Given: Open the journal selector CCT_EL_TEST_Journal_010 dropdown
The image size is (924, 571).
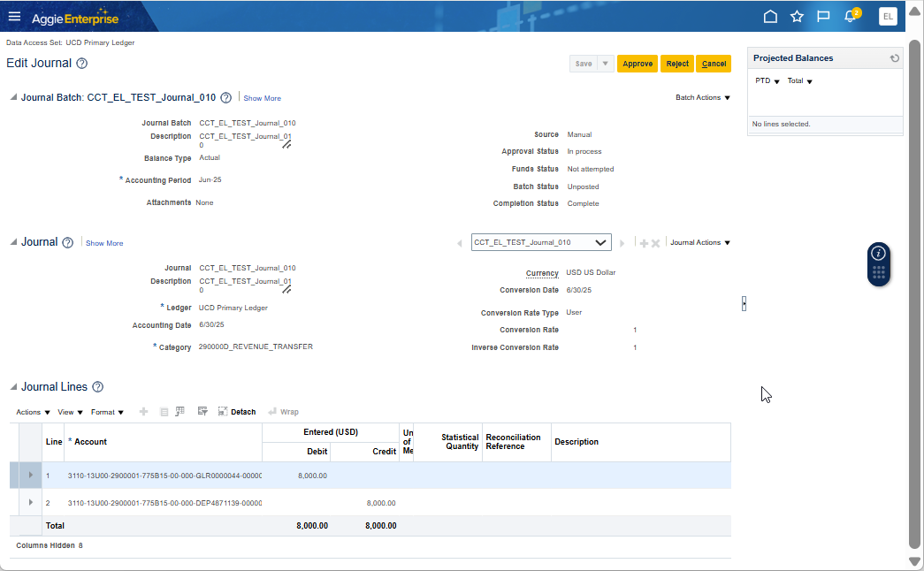Looking at the screenshot, I should [x=601, y=242].
